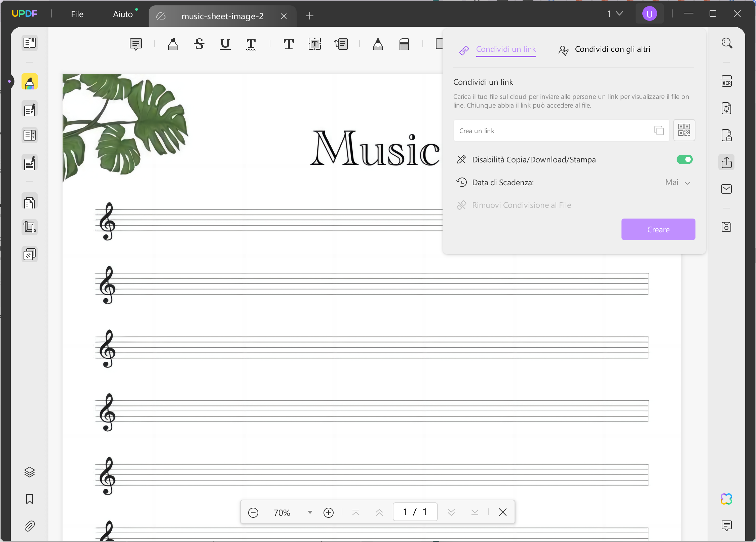This screenshot has width=756, height=542.
Task: Open the Attachments paperclip icon
Action: (30, 526)
